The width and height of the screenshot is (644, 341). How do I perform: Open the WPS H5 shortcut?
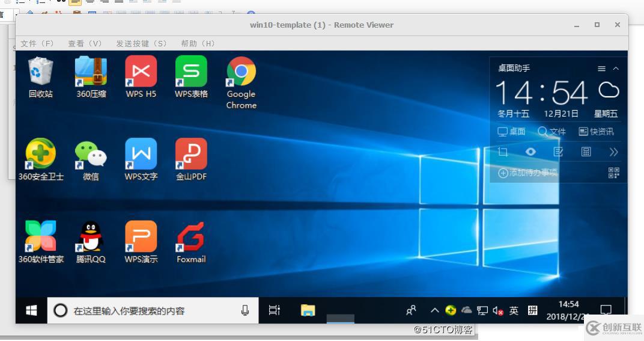141,78
